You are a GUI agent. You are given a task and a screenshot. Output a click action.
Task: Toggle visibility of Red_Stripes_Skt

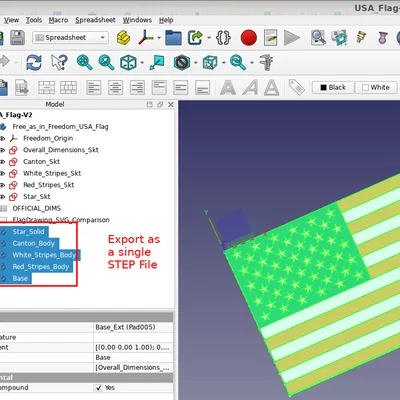point(2,185)
